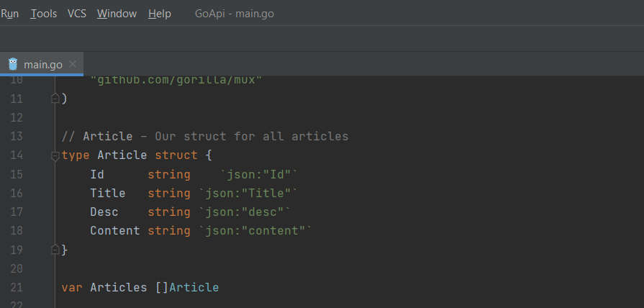Close the main.go tab
This screenshot has height=308, width=644.
[x=73, y=64]
